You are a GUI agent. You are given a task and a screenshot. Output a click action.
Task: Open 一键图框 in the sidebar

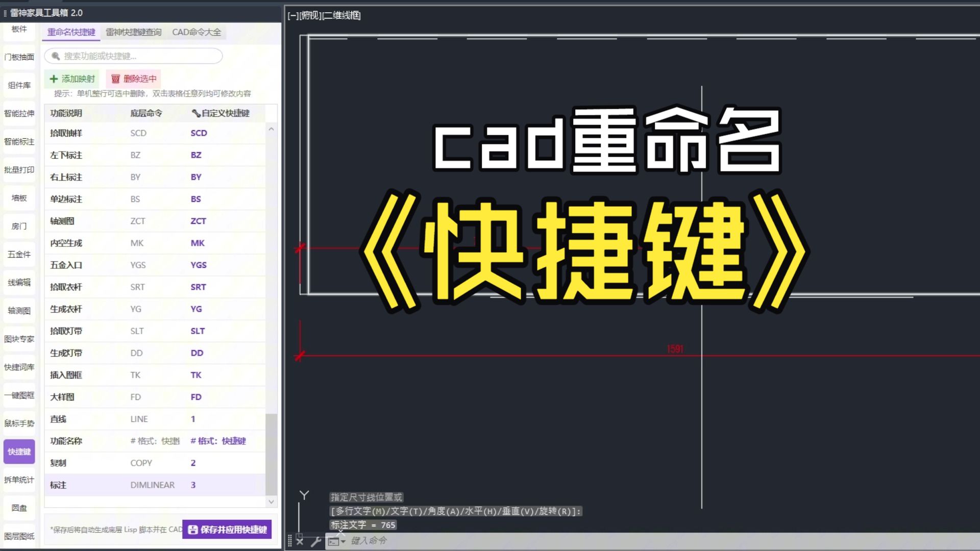(19, 395)
